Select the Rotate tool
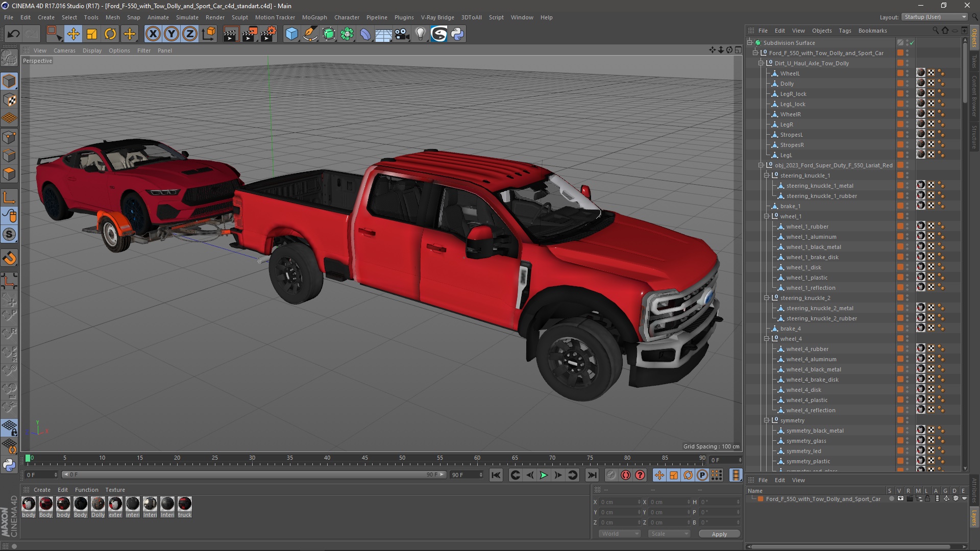The width and height of the screenshot is (980, 551). (x=110, y=34)
